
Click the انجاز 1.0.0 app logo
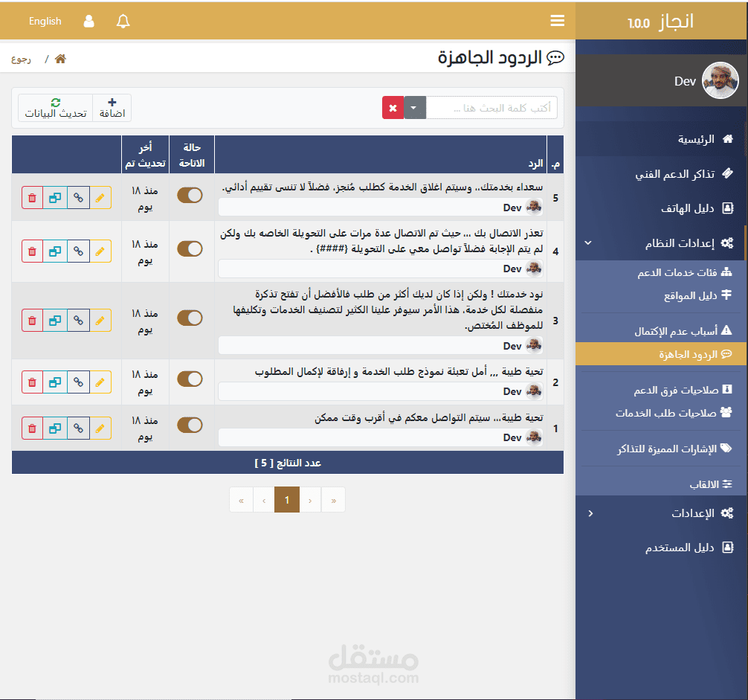pyautogui.click(x=661, y=22)
